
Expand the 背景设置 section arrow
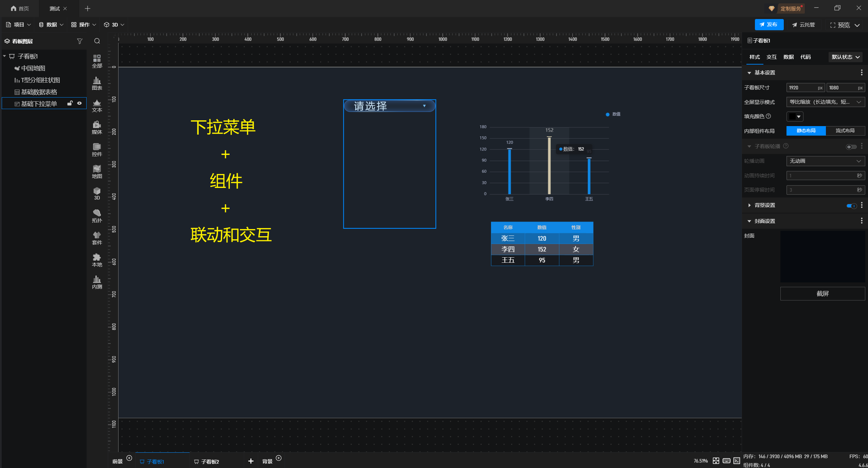click(749, 205)
